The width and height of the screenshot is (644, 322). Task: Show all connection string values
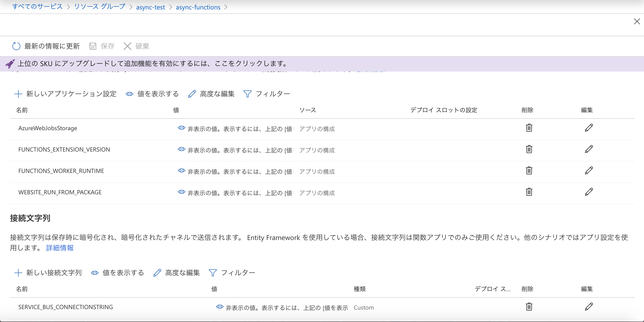click(x=117, y=273)
